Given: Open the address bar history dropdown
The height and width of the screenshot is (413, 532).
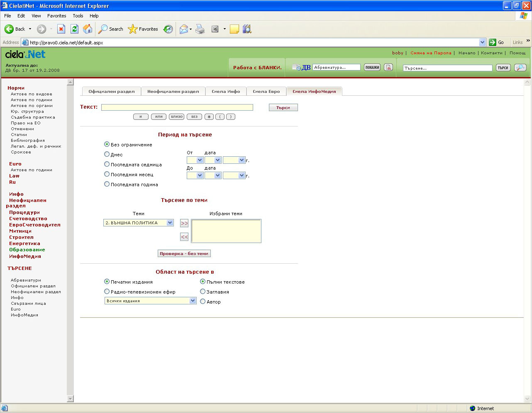Looking at the screenshot, I should pyautogui.click(x=482, y=42).
